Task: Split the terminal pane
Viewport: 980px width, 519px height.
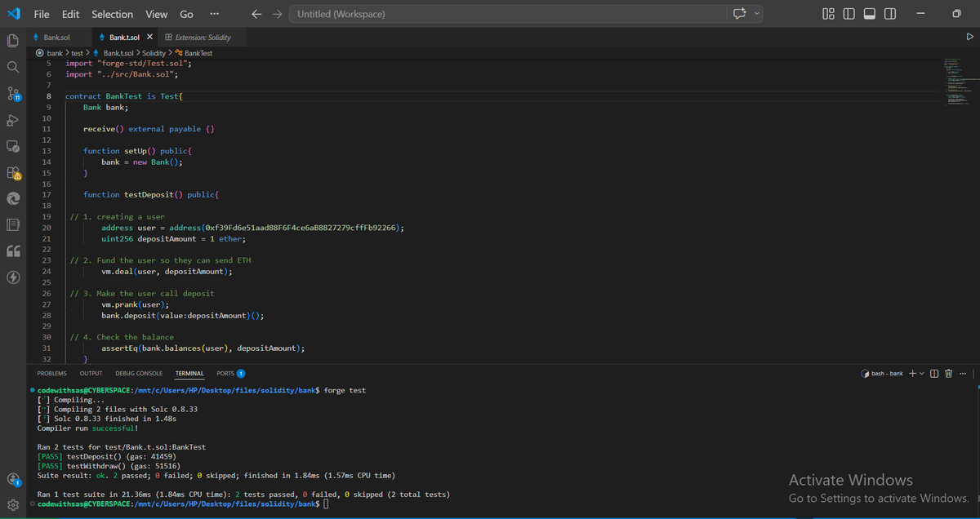Action: 935,374
